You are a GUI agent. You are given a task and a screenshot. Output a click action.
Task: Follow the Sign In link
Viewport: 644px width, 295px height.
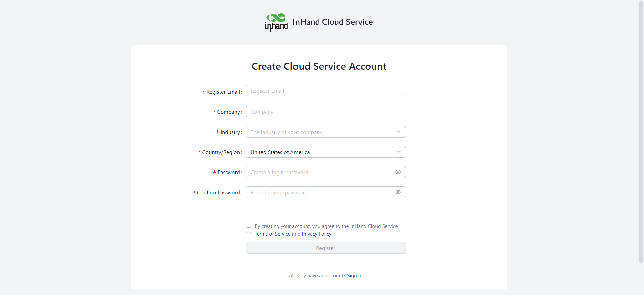pyautogui.click(x=355, y=276)
